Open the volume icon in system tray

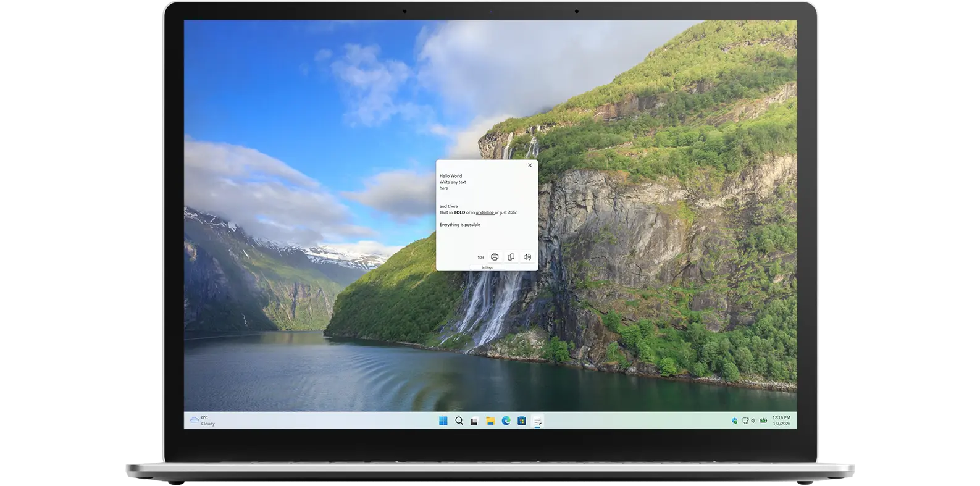(753, 421)
